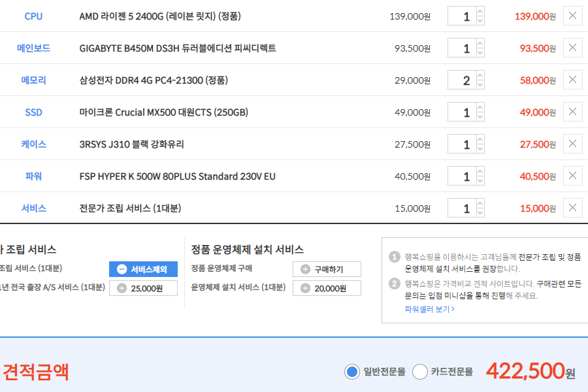This screenshot has width=588, height=392.
Task: Click the 422,500원 total estimate amount
Action: (531, 371)
